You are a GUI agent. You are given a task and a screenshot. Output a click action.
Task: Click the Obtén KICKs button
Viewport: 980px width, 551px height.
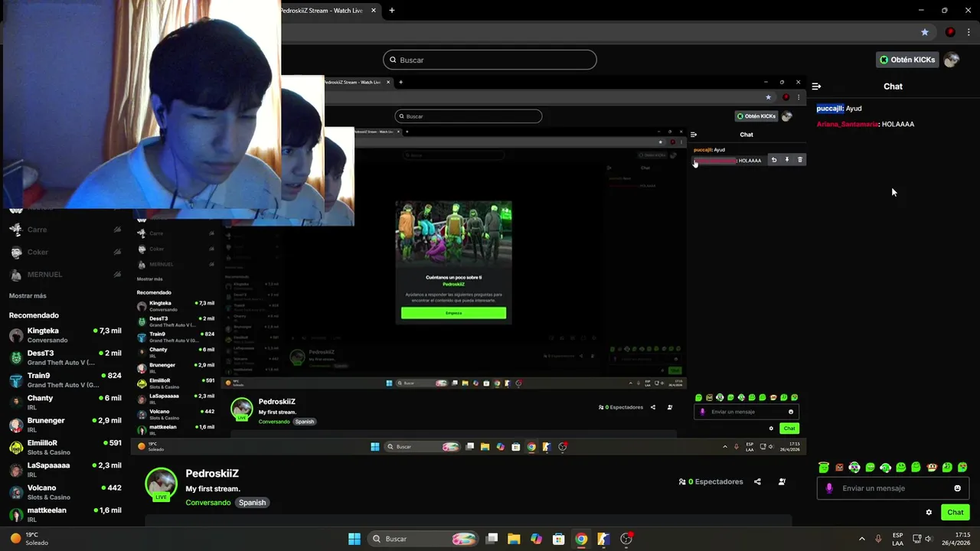pyautogui.click(x=907, y=60)
